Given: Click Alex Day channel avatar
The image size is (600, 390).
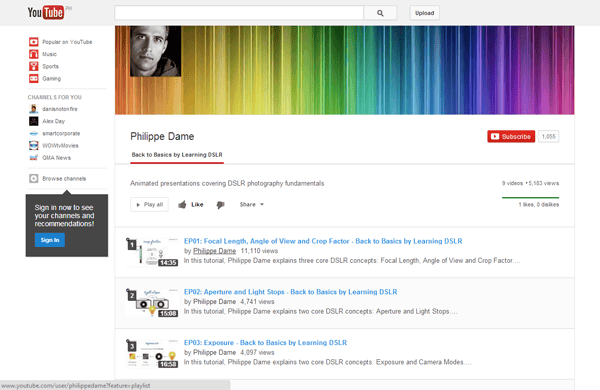Looking at the screenshot, I should tap(34, 121).
